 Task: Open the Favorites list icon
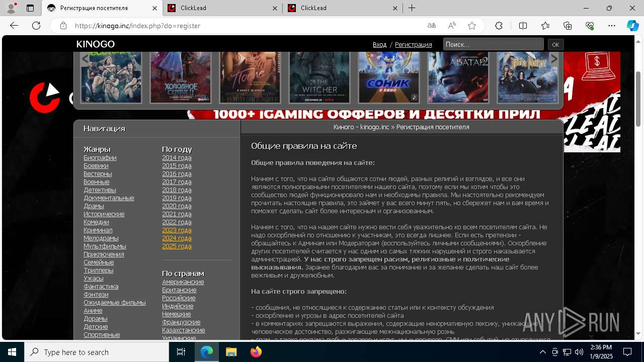(x=545, y=26)
